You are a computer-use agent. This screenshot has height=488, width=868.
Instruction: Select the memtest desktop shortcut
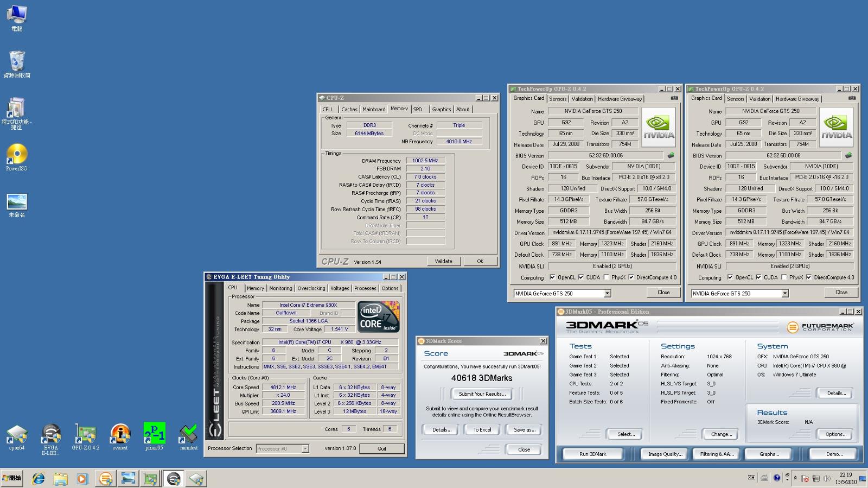[188, 438]
